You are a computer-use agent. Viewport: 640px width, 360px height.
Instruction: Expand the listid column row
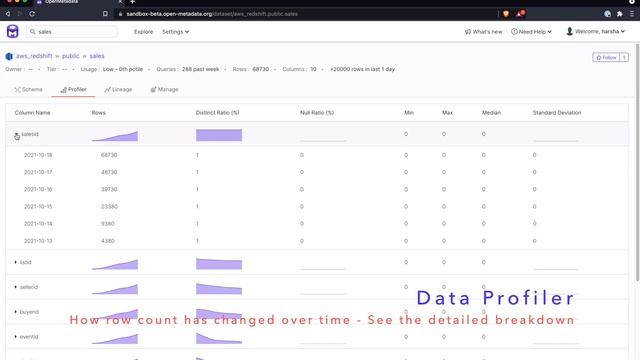click(16, 262)
